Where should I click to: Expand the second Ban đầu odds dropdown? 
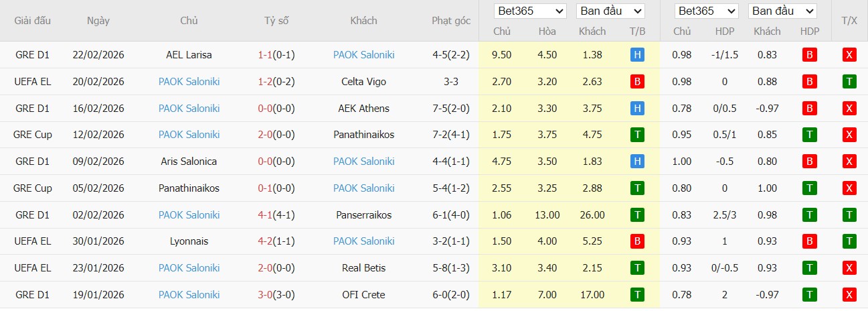click(x=782, y=11)
